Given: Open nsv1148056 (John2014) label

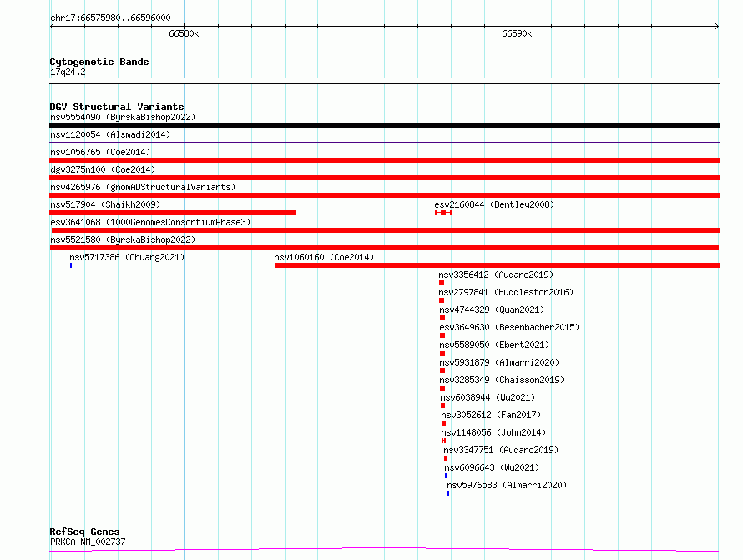Looking at the screenshot, I should pyautogui.click(x=493, y=432).
